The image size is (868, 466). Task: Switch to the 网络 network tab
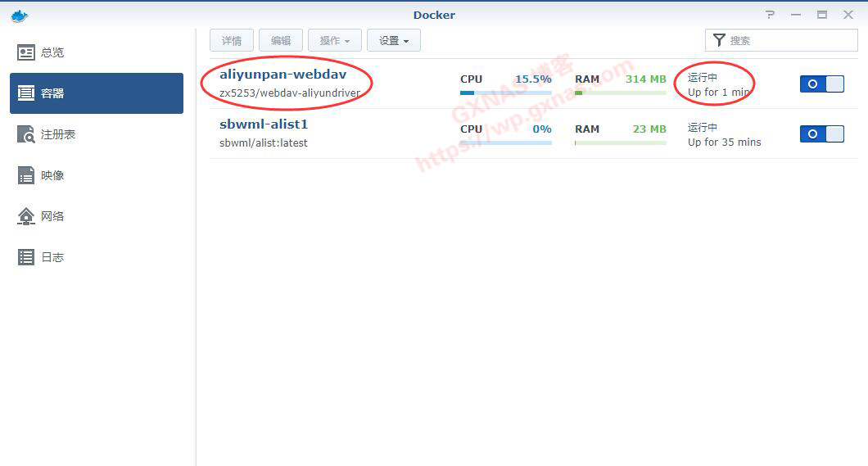coord(97,216)
